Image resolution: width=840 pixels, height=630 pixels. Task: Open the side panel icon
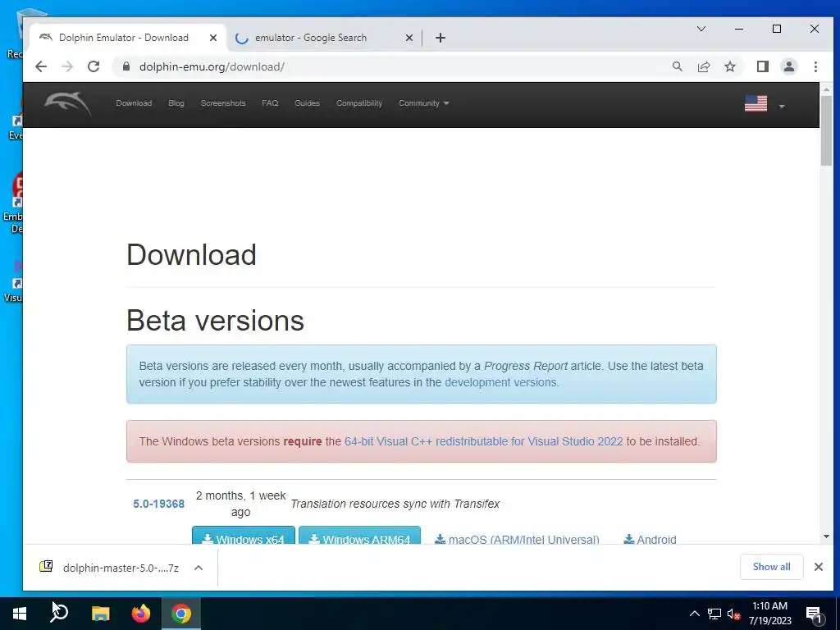tap(762, 66)
